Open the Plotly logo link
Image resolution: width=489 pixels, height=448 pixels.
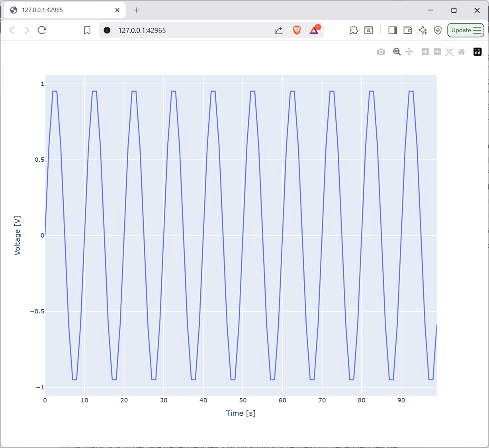(x=477, y=52)
